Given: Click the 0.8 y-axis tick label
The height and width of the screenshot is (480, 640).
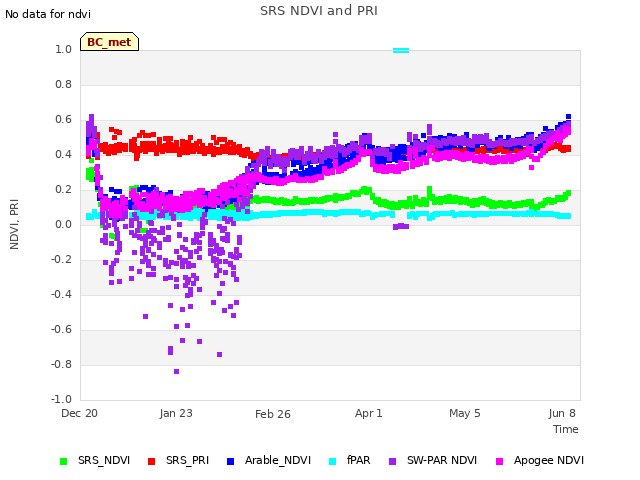Looking at the screenshot, I should [x=63, y=84].
